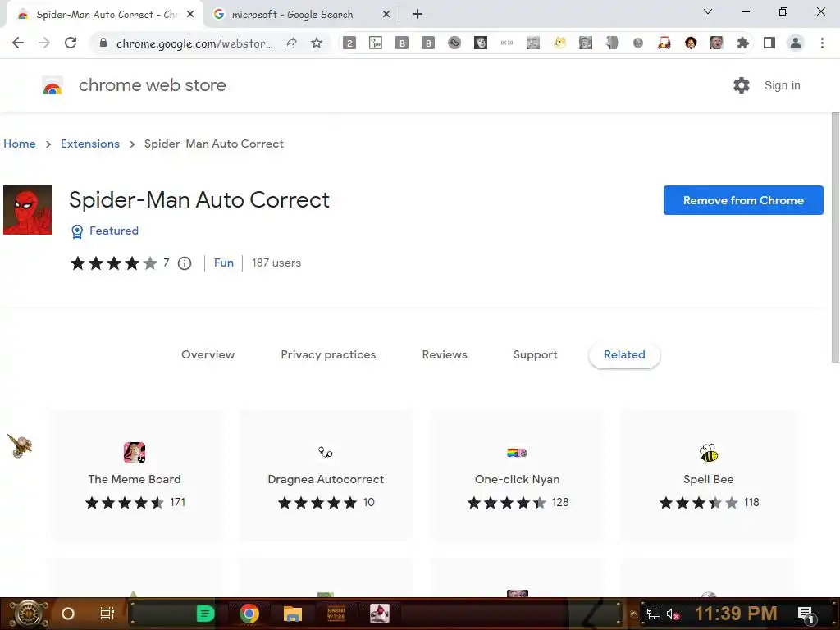
Task: Click the green chat app in taskbar
Action: pos(205,614)
